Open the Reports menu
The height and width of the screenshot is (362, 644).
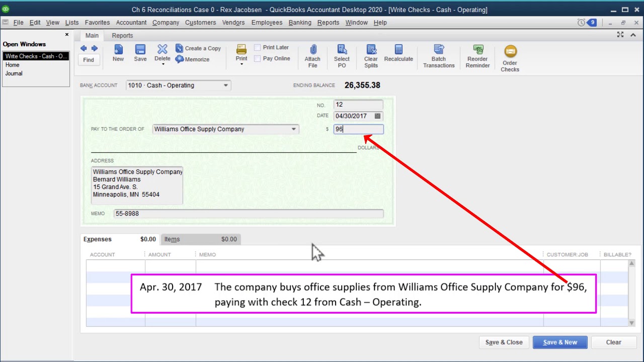pyautogui.click(x=328, y=23)
